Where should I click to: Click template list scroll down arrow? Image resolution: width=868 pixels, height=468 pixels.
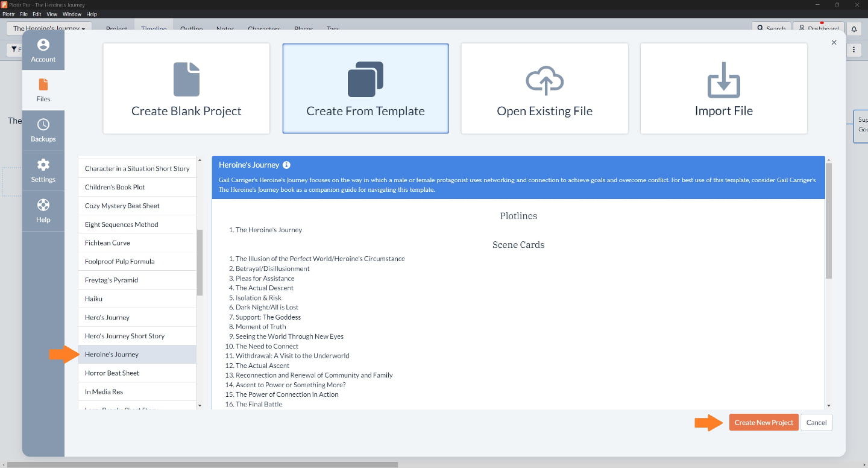pos(200,405)
